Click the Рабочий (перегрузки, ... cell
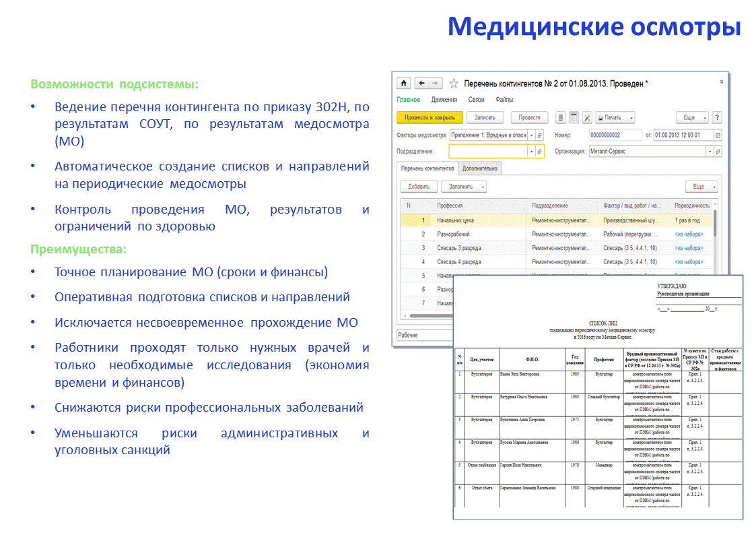This screenshot has height=535, width=756. [x=633, y=234]
